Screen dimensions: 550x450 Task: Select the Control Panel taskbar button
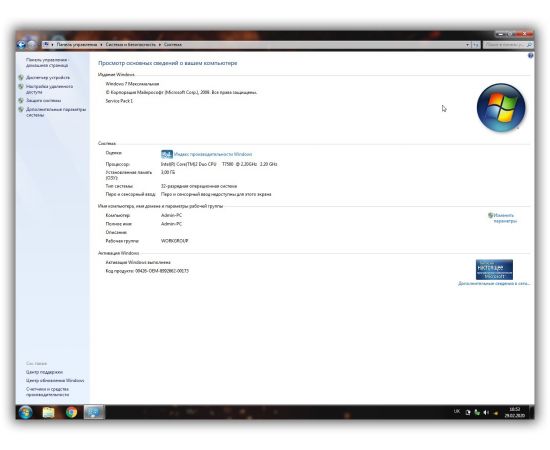click(94, 412)
